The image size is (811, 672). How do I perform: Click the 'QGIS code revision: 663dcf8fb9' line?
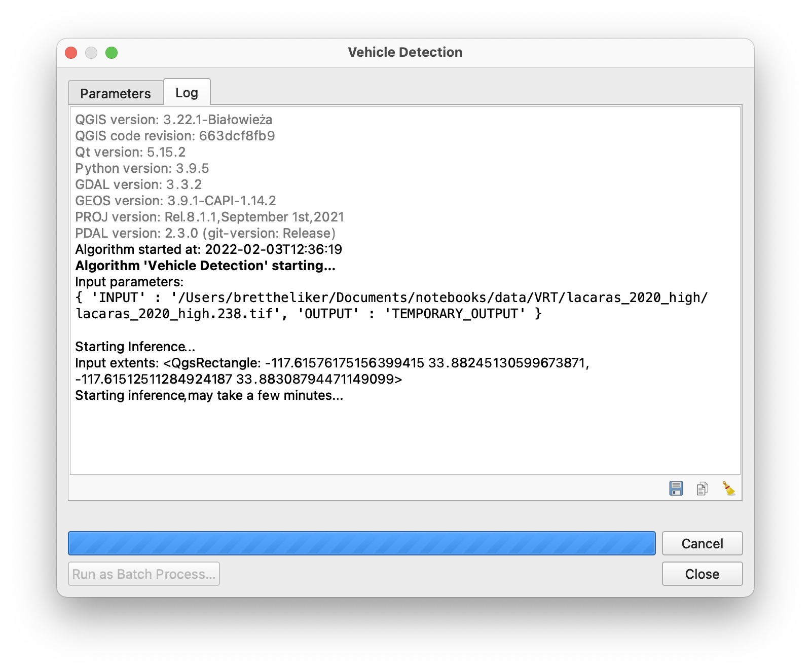point(175,136)
